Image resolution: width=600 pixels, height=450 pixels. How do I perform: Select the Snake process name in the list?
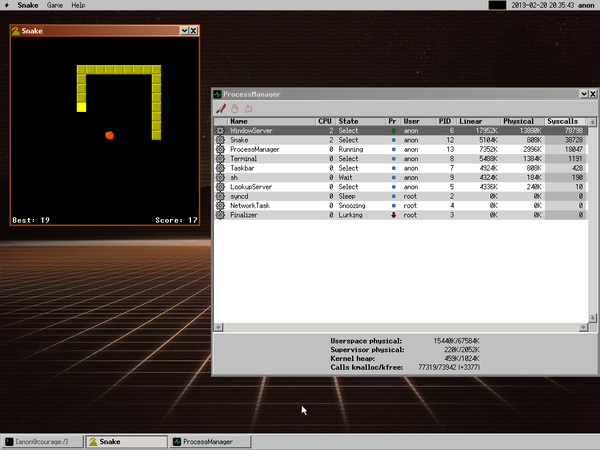pos(239,140)
